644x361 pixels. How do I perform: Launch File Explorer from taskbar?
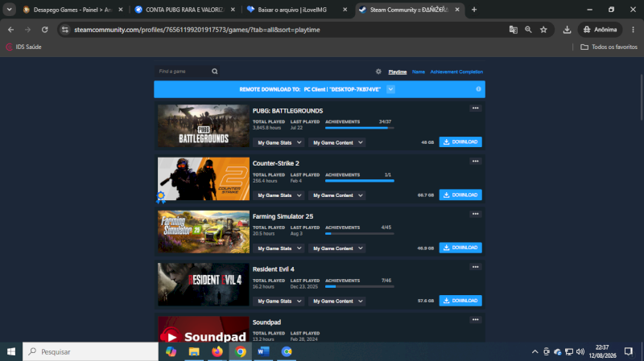(194, 351)
